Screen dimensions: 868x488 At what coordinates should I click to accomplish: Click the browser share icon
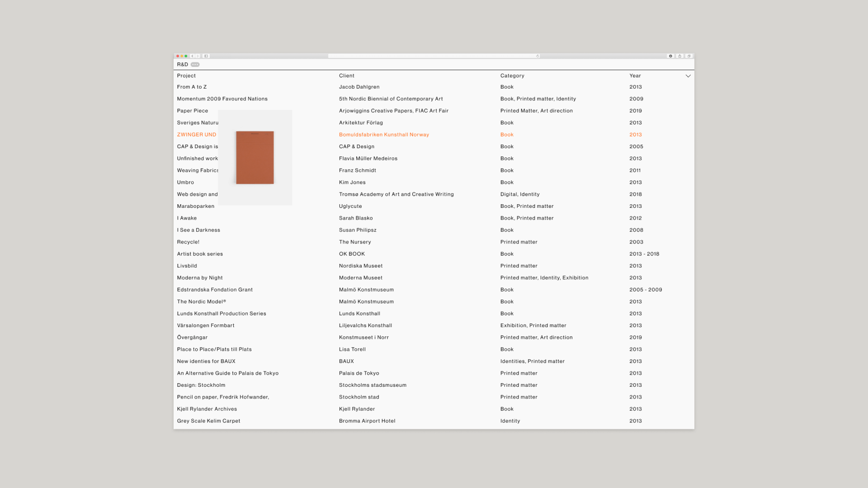(x=680, y=56)
